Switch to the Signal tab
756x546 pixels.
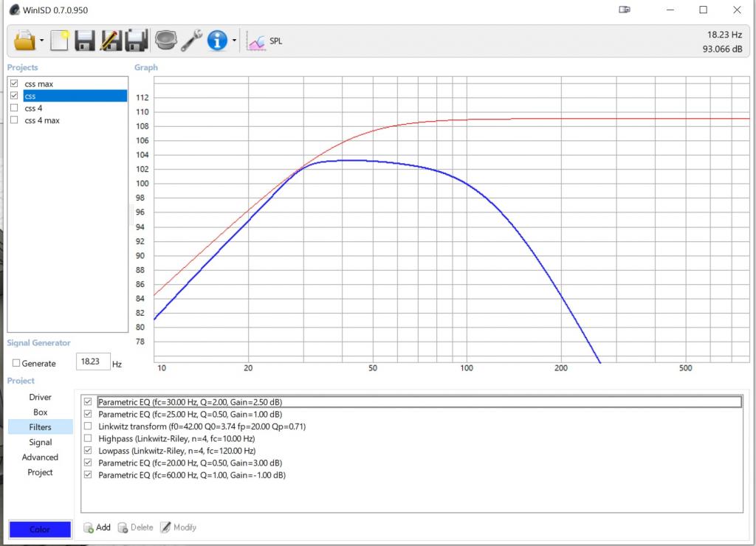tap(40, 442)
